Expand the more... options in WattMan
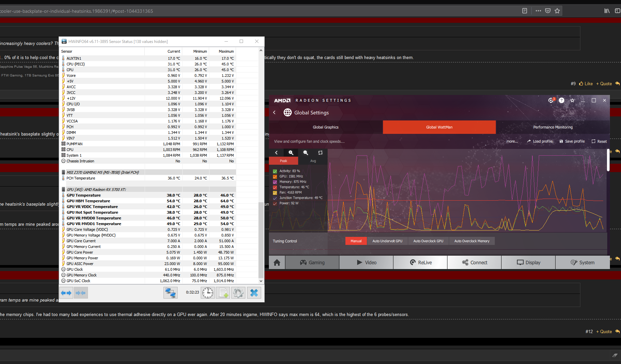This screenshot has height=364, width=621. tap(512, 141)
